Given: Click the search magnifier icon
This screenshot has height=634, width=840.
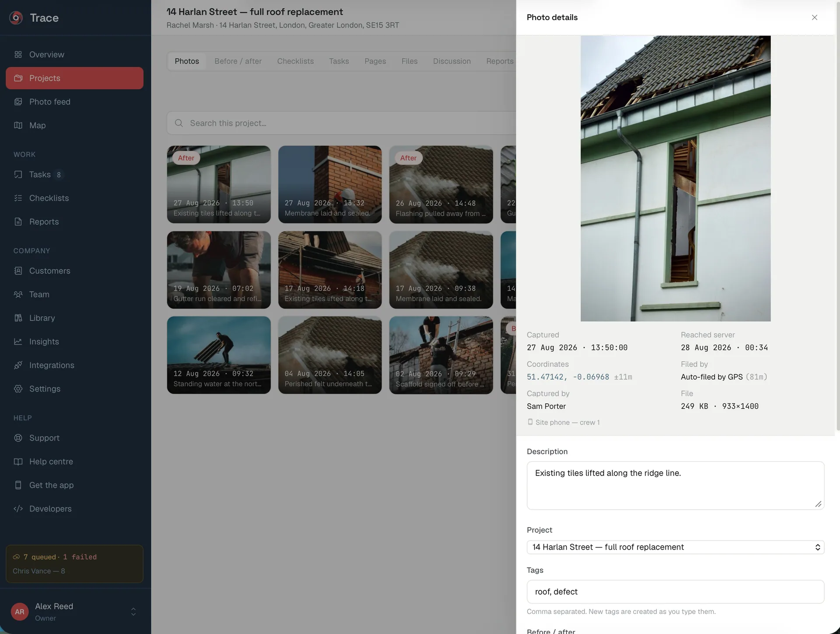Looking at the screenshot, I should point(178,123).
